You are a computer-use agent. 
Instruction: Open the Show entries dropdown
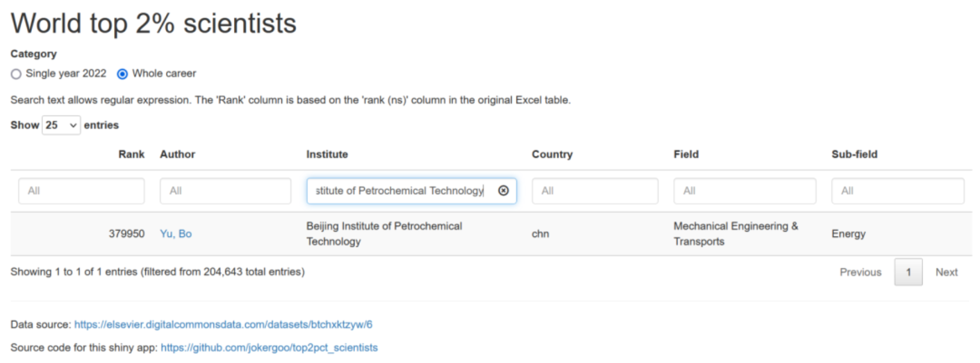[x=61, y=125]
